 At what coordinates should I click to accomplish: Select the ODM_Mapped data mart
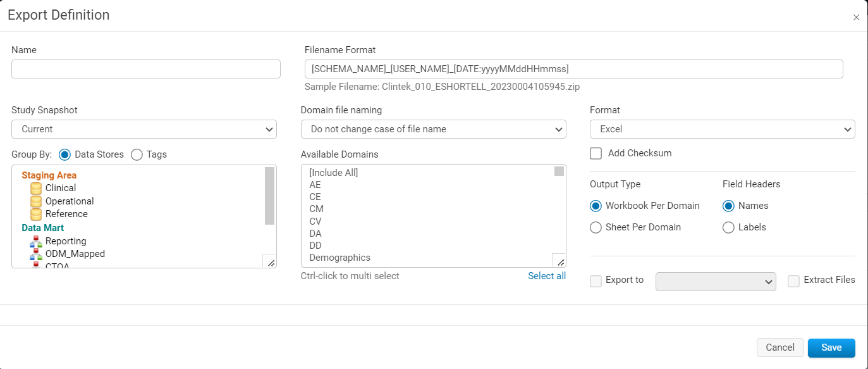coord(75,254)
